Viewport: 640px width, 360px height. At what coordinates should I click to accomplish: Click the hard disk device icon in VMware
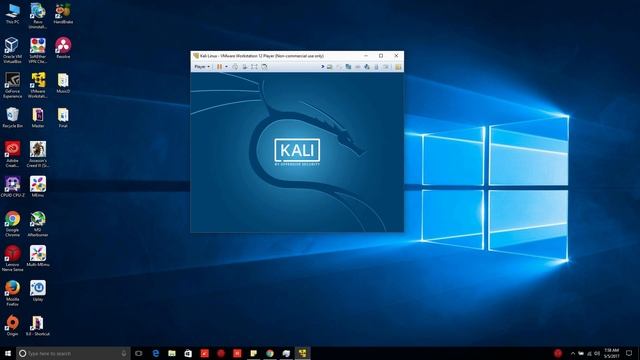point(329,67)
